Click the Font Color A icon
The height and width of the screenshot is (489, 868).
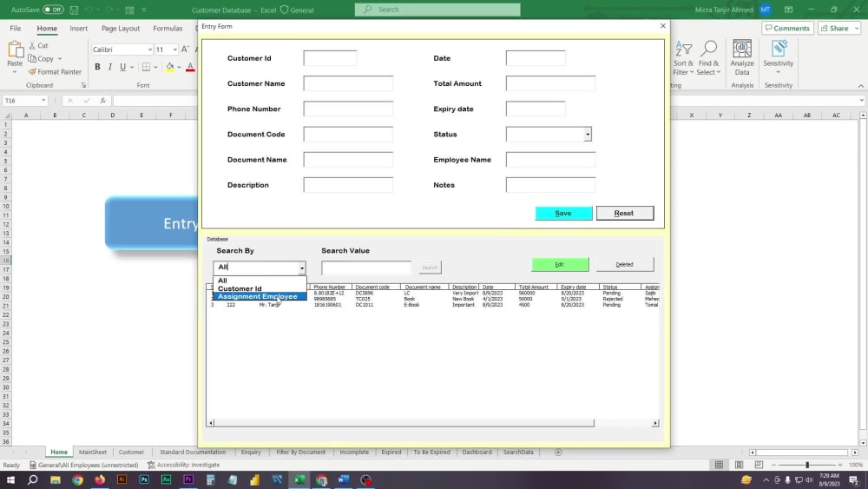point(190,67)
